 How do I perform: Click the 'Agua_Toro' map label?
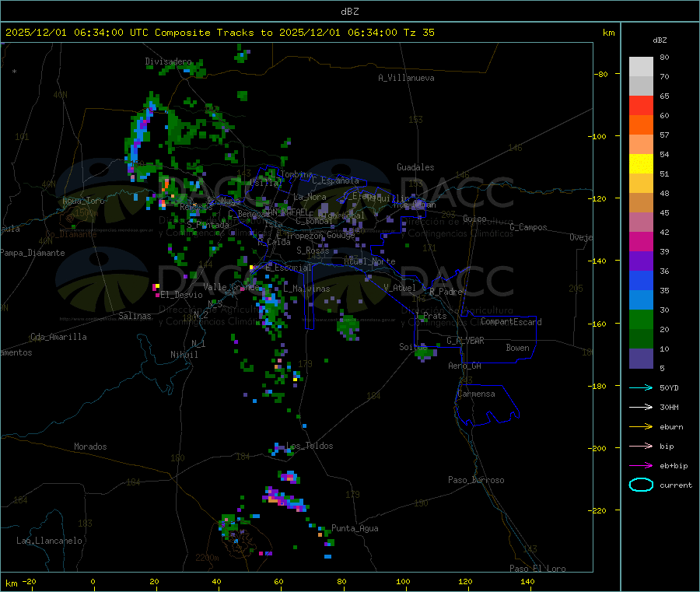coord(83,201)
